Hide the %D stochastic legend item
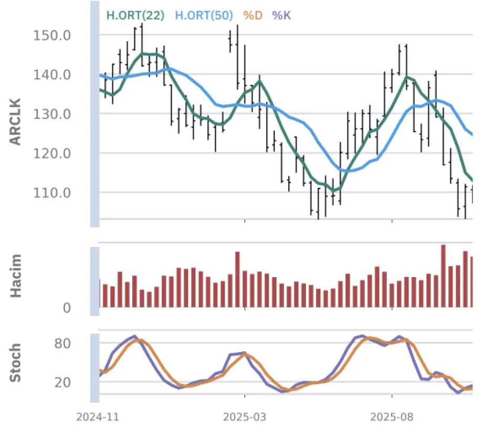 253,15
